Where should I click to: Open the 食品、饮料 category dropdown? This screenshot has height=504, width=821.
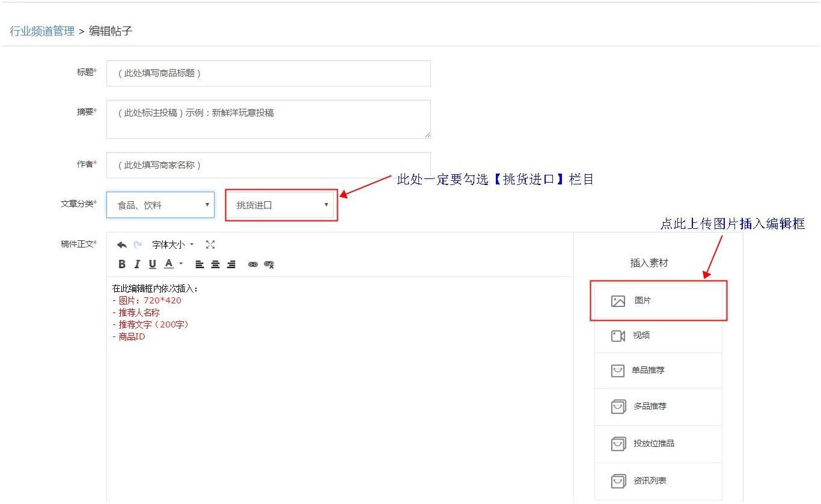[x=160, y=205]
